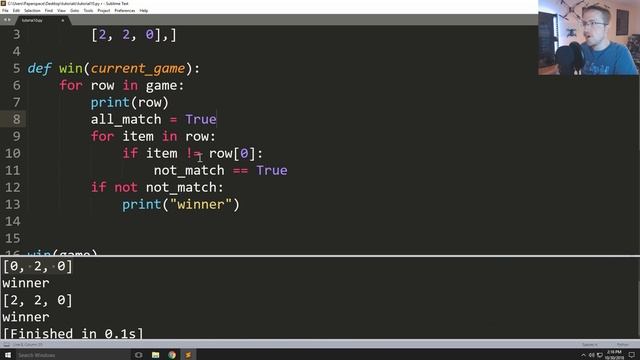
Task: Click the Sublime Text title bar icon
Action: click(x=3, y=3)
